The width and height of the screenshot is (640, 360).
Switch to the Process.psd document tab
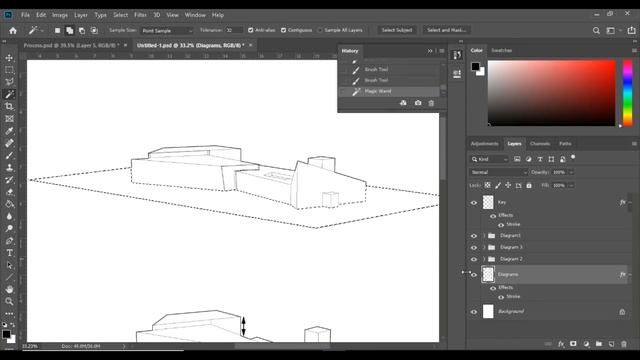click(x=71, y=45)
